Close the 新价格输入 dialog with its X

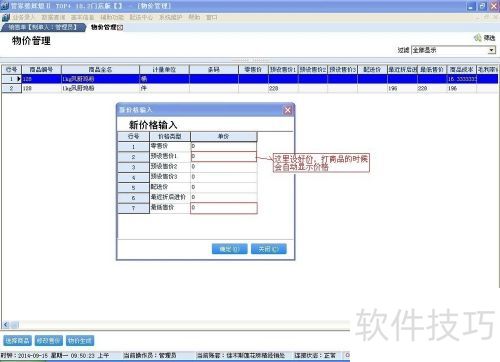click(288, 110)
